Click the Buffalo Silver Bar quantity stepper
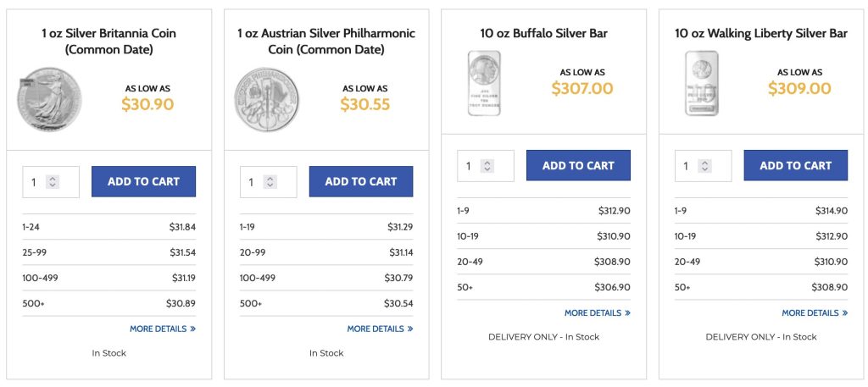 pos(487,166)
